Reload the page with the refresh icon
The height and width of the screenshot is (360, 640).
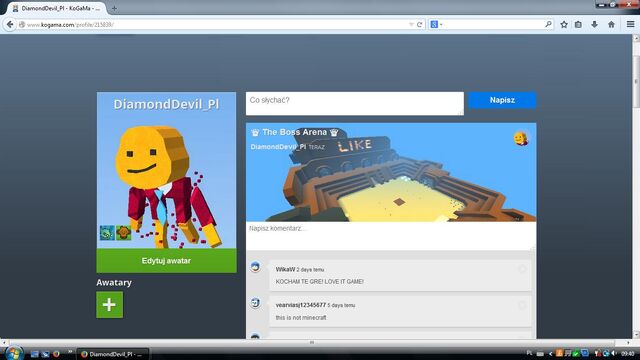click(419, 24)
